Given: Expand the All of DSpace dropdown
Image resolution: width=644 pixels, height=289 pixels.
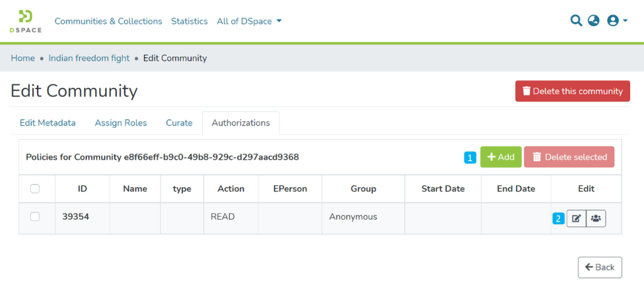Looking at the screenshot, I should [249, 21].
